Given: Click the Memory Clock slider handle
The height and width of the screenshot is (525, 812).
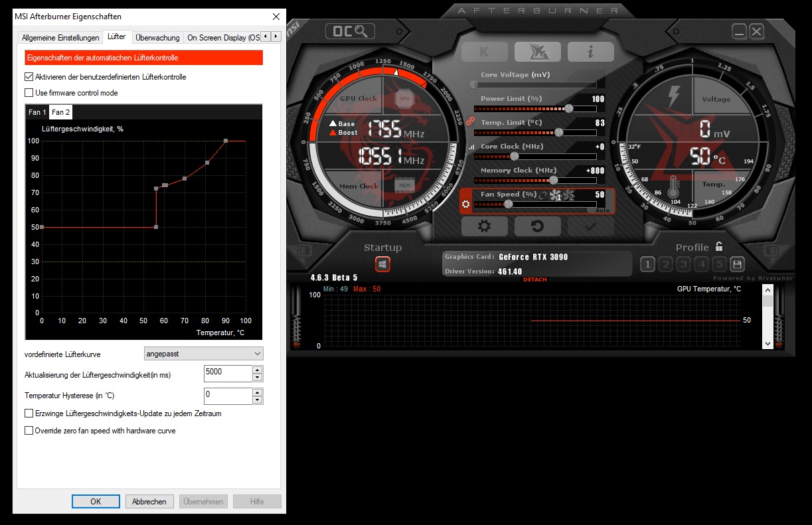Looking at the screenshot, I should pos(554,180).
